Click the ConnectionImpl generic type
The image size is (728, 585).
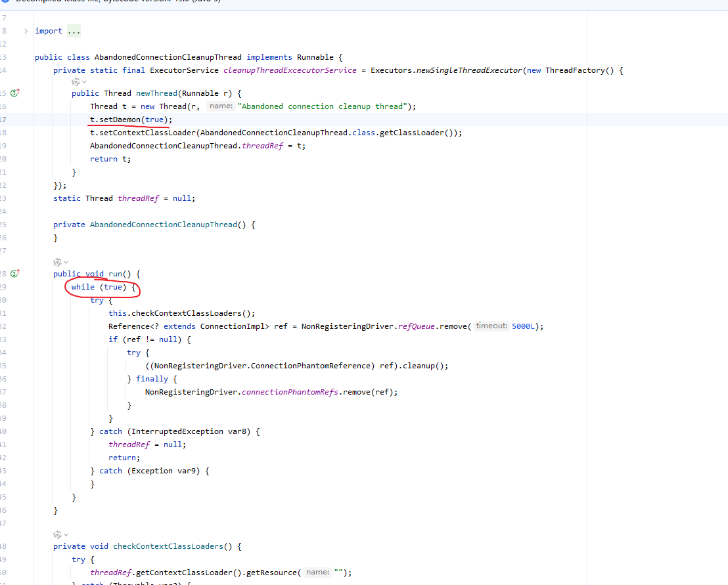pos(232,326)
